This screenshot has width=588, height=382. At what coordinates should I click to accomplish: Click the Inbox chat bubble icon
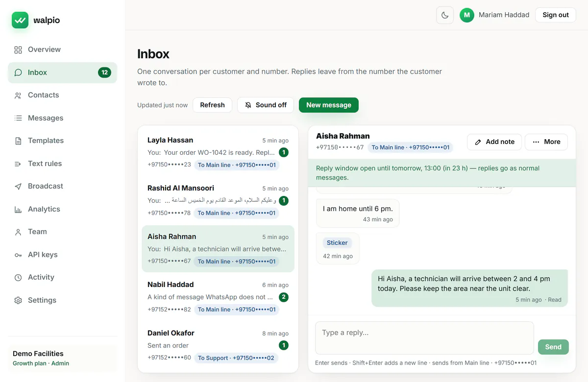18,72
